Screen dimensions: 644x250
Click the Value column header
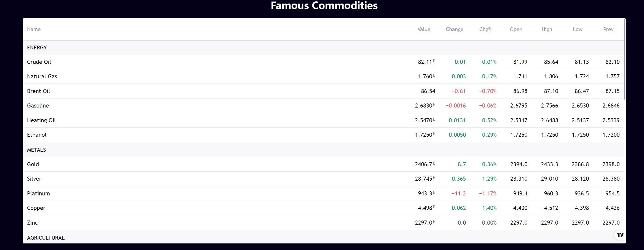click(424, 29)
